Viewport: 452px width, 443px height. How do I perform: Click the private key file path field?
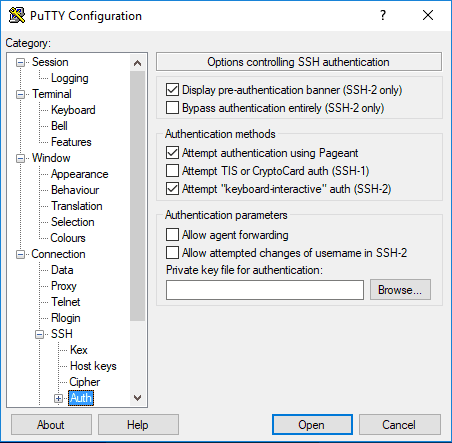(265, 290)
